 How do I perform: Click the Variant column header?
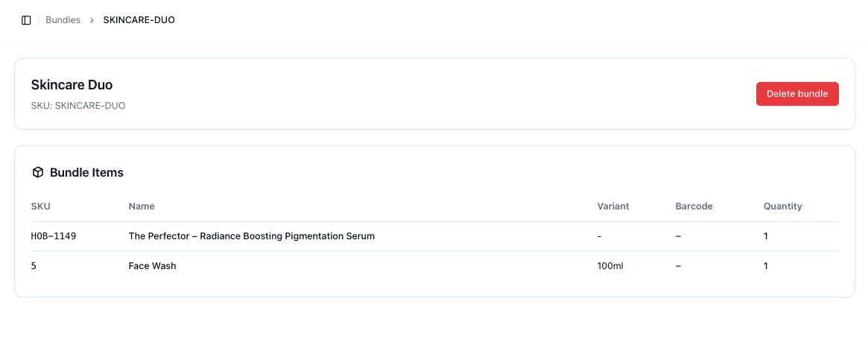pos(613,206)
